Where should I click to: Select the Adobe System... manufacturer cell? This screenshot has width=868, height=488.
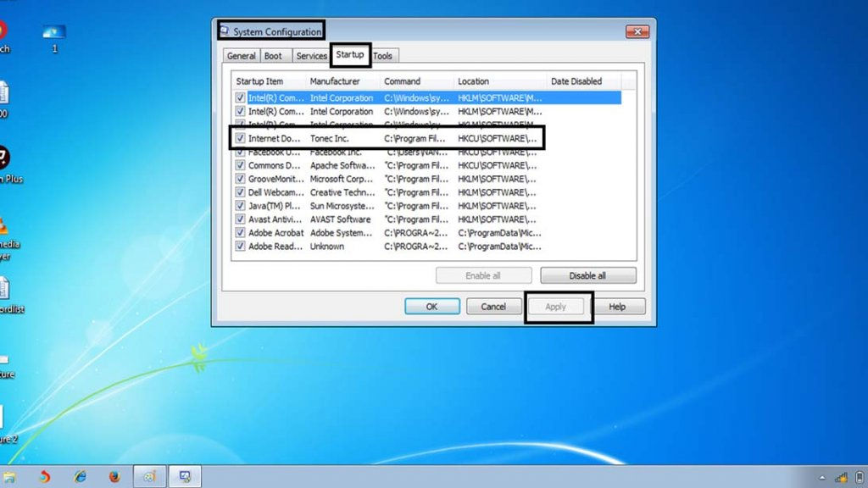pyautogui.click(x=341, y=233)
